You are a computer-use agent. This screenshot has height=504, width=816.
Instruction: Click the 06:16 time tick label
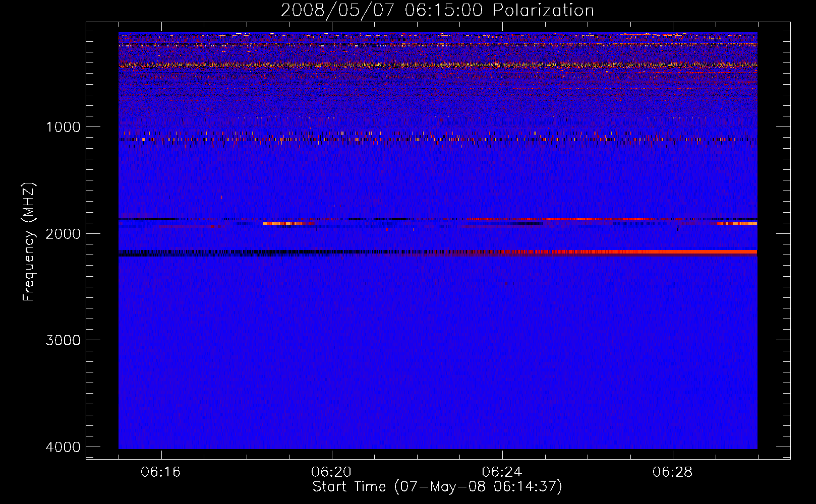(x=161, y=472)
